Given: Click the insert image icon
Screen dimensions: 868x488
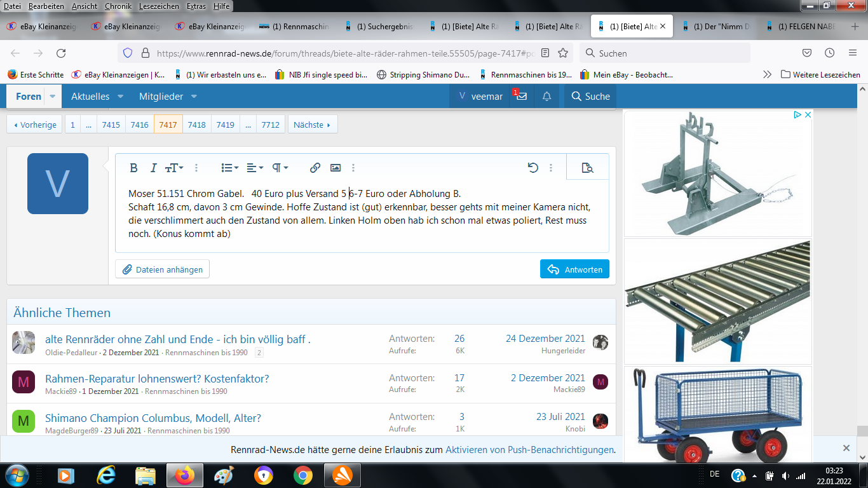Looking at the screenshot, I should click(336, 168).
